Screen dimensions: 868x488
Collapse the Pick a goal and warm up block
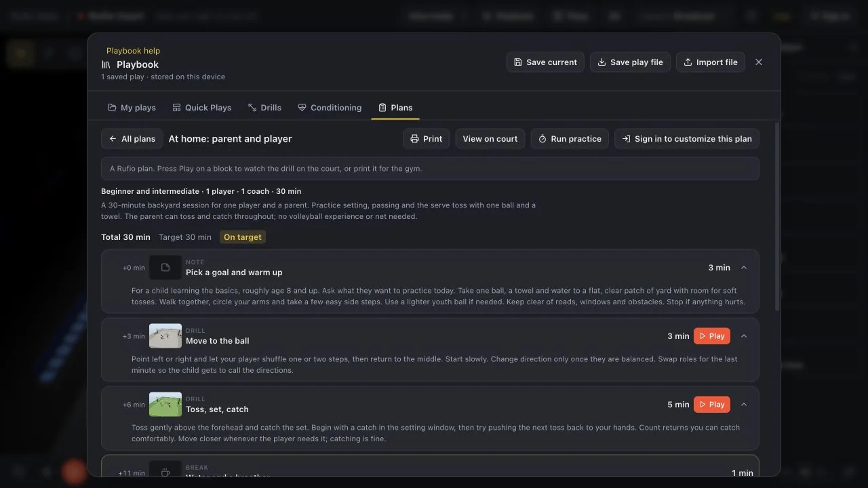[744, 268]
